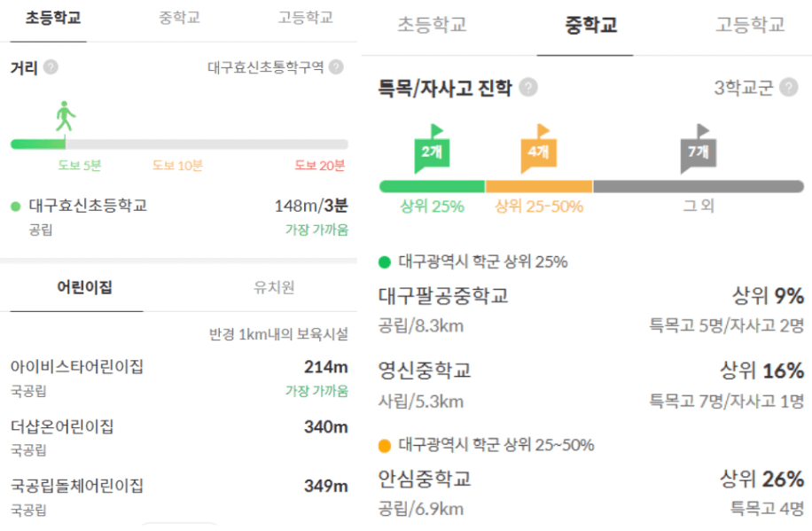Click the green walking person icon
812x531 pixels.
[x=65, y=116]
